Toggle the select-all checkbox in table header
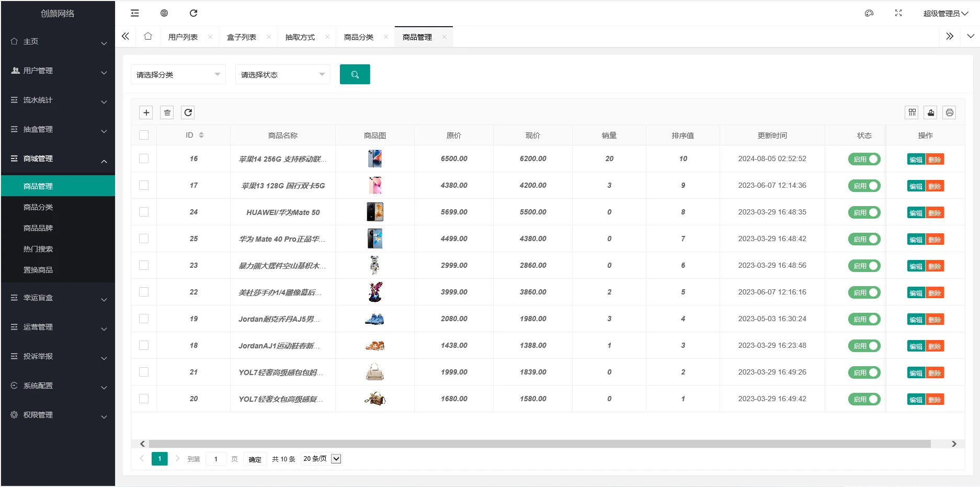This screenshot has height=487, width=980. click(144, 134)
